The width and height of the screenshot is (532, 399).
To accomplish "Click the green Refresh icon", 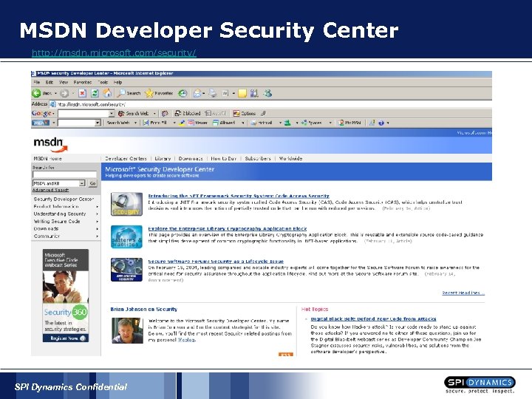I will coord(95,93).
